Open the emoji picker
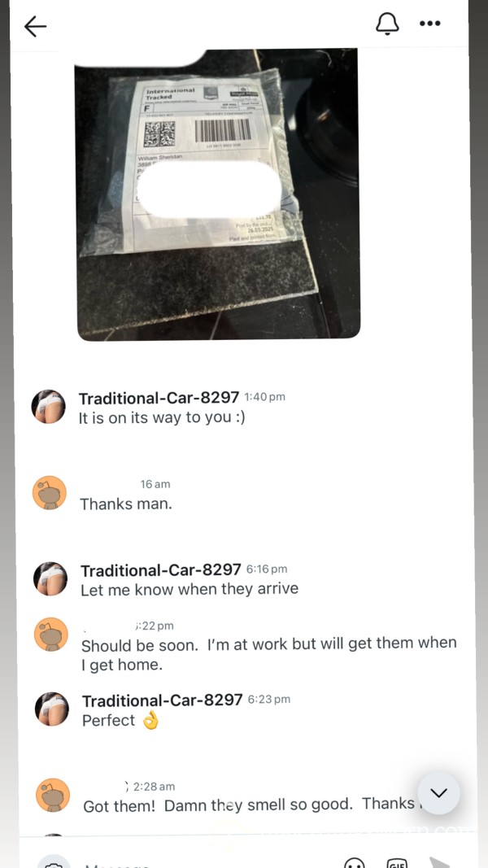Image resolution: width=488 pixels, height=868 pixels. click(355, 862)
